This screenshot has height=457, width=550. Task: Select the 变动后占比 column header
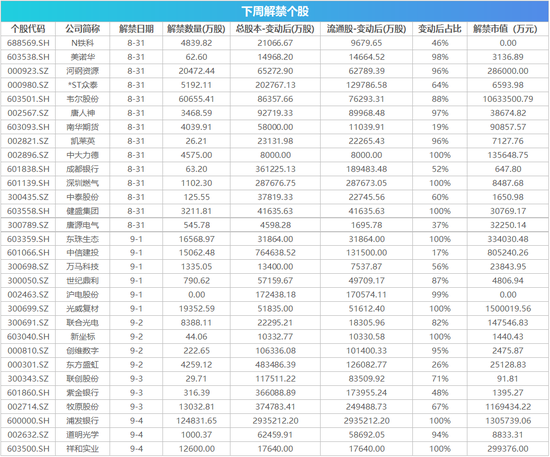pos(440,29)
